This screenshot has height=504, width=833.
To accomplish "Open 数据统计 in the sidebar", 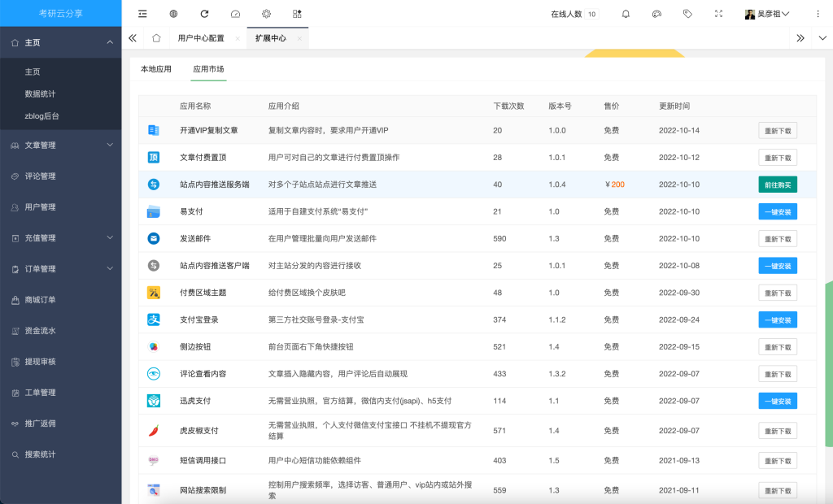I will coord(41,94).
